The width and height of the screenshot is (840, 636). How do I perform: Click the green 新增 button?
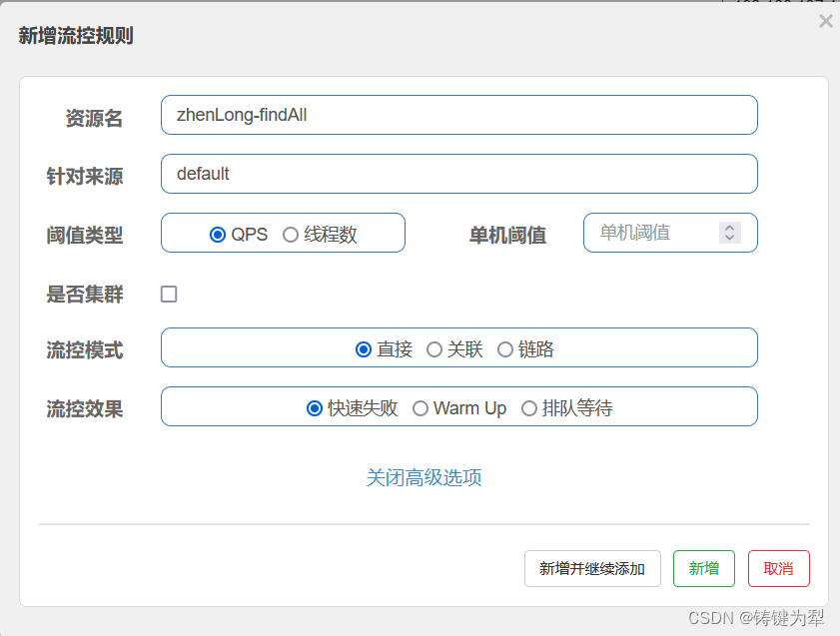pos(703,568)
